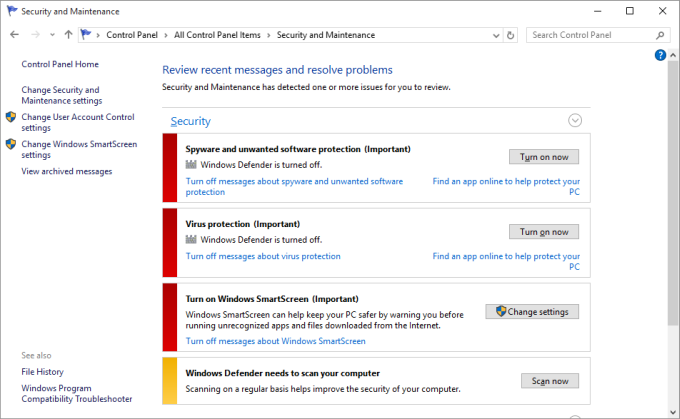Click the shield icon beside User Account Control
The height and width of the screenshot is (419, 680).
pyautogui.click(x=11, y=117)
